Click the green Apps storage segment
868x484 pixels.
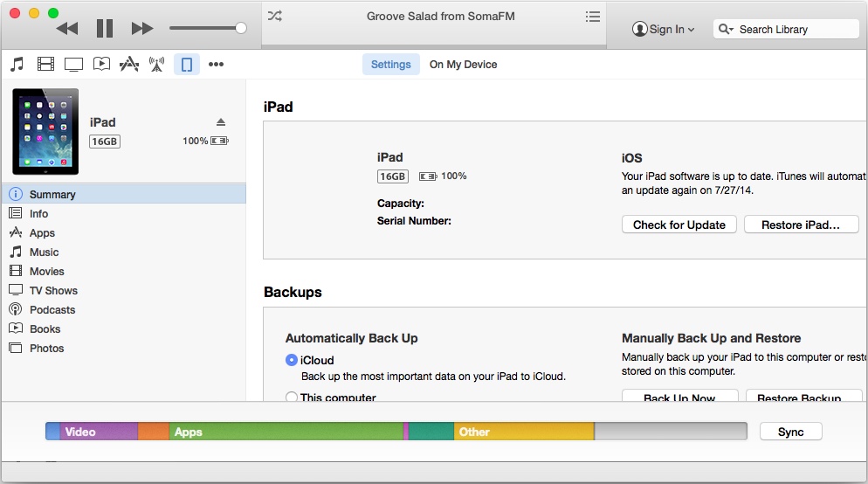[286, 432]
